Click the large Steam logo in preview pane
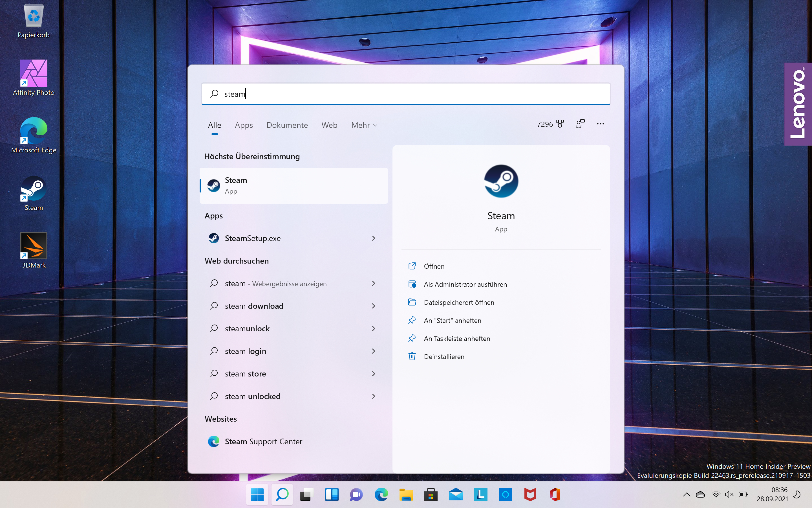Screen dimensions: 812x508 pyautogui.click(x=501, y=181)
